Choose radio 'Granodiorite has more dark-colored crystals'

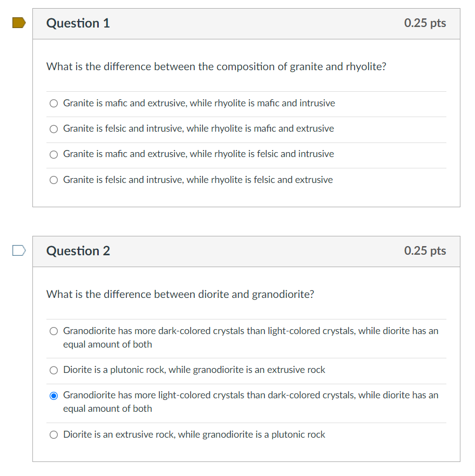pyautogui.click(x=53, y=331)
